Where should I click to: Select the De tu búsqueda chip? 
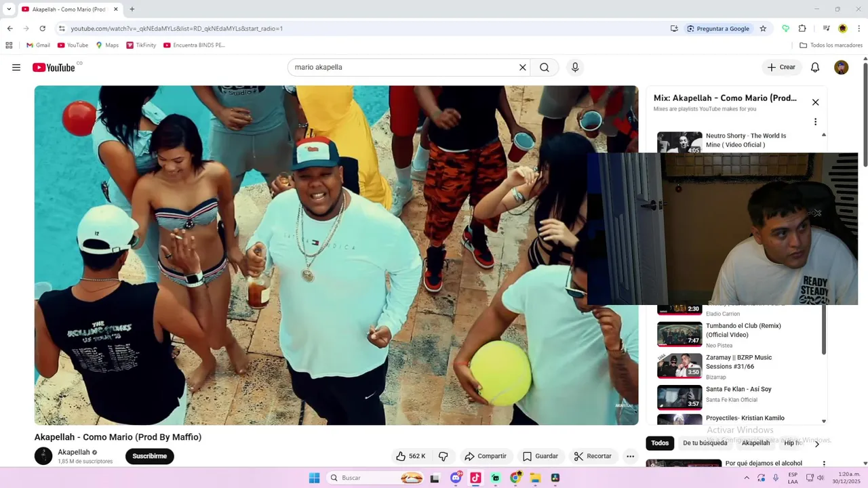click(x=705, y=443)
